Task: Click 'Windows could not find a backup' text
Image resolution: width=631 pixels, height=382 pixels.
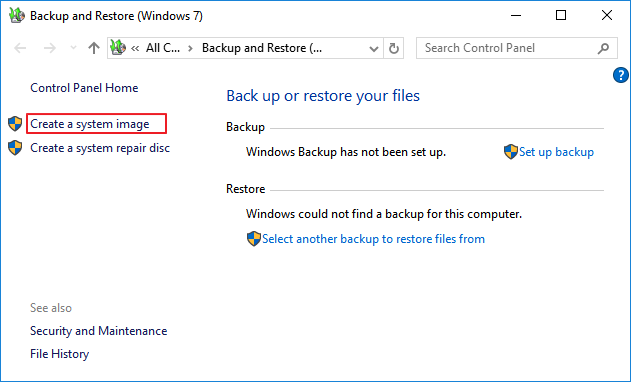Action: [384, 214]
